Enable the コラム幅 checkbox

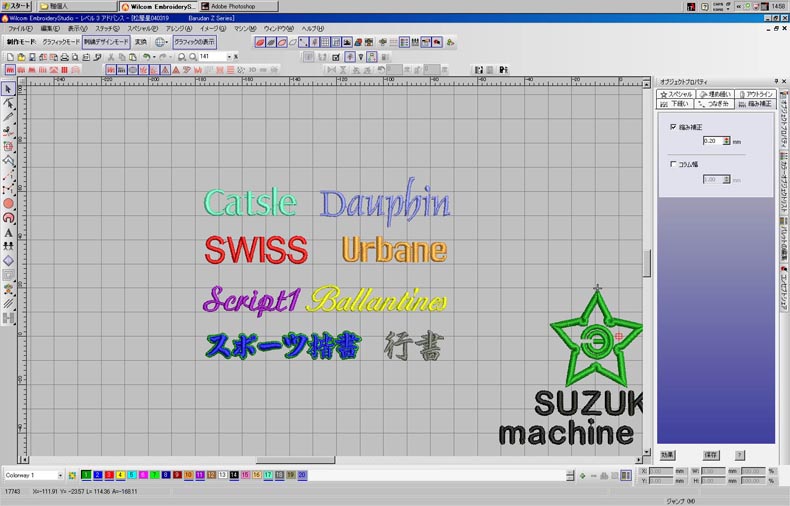point(673,164)
